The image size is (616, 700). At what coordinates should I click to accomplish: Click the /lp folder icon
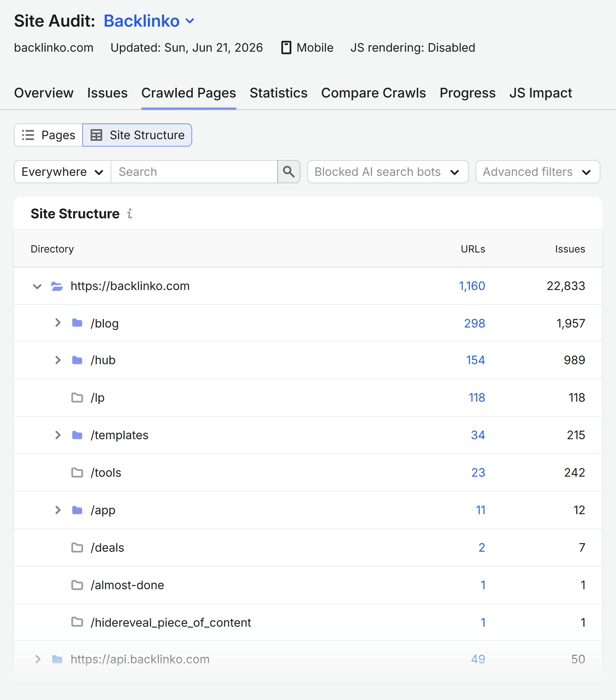(77, 398)
